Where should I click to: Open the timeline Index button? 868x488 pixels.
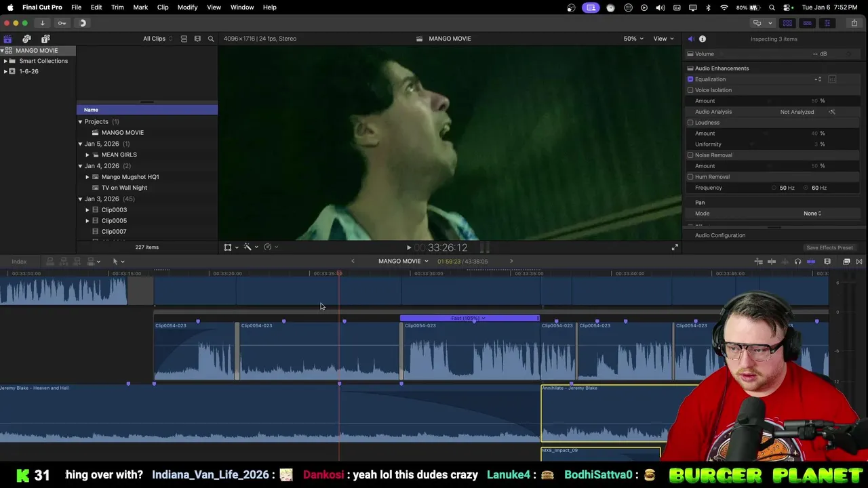click(19, 262)
